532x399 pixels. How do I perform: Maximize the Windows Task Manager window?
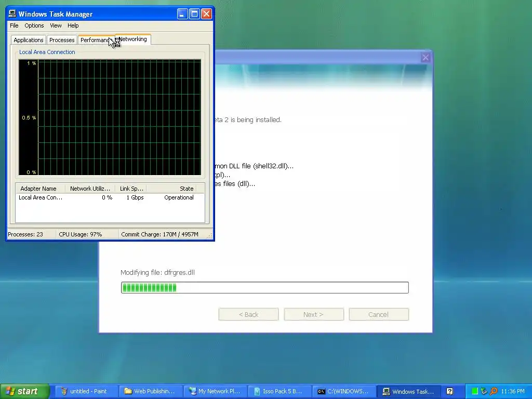pos(194,14)
